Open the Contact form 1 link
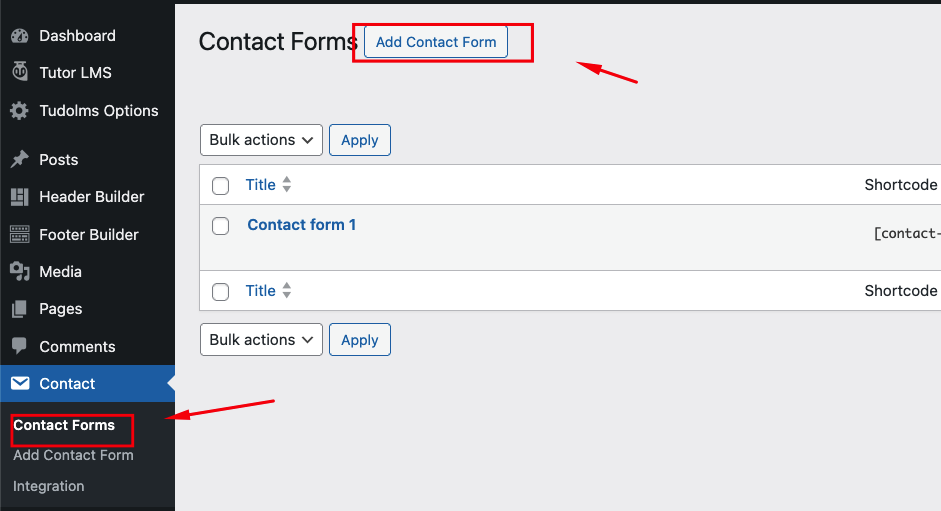The image size is (941, 511). tap(301, 225)
